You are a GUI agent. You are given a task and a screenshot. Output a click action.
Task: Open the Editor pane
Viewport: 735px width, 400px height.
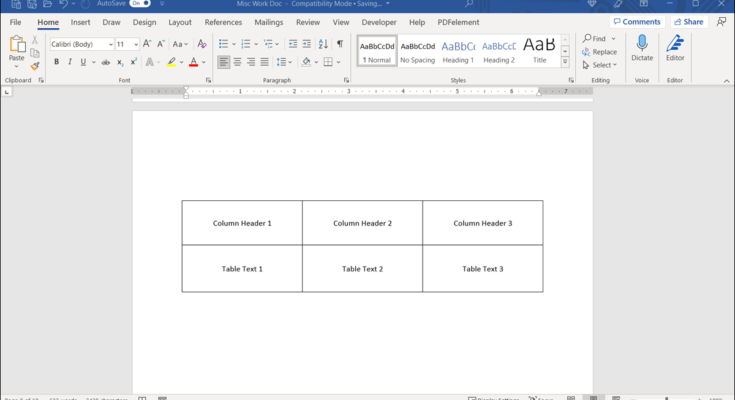[x=675, y=48]
